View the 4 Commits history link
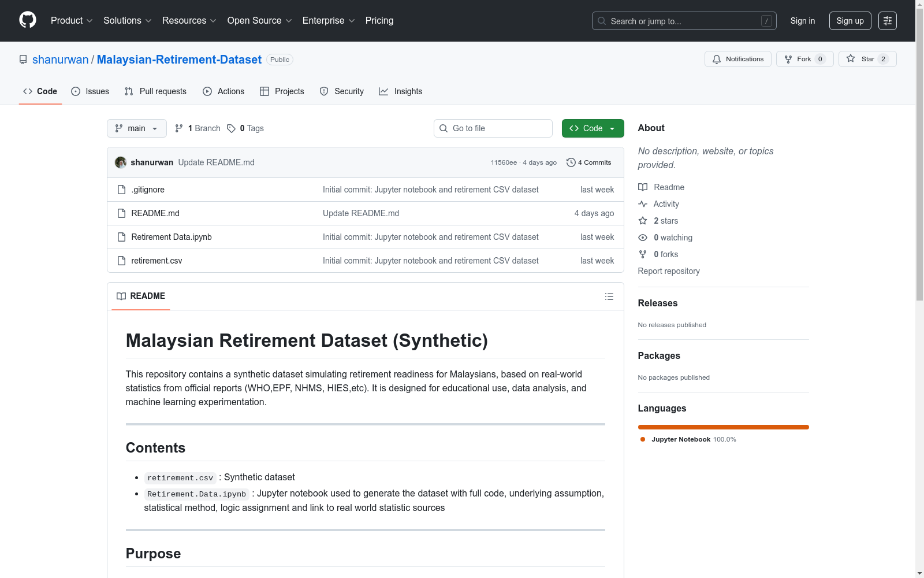The height and width of the screenshot is (578, 924). 589,162
